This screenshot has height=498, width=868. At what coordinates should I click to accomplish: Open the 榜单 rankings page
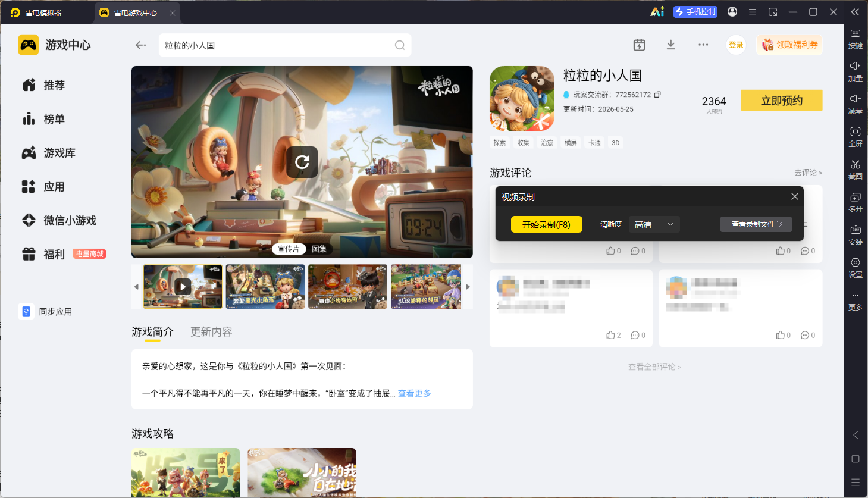coord(43,119)
